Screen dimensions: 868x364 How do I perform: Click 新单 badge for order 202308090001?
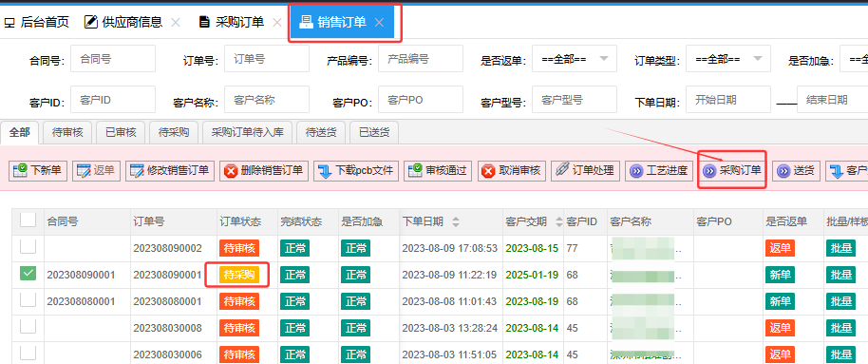click(780, 275)
